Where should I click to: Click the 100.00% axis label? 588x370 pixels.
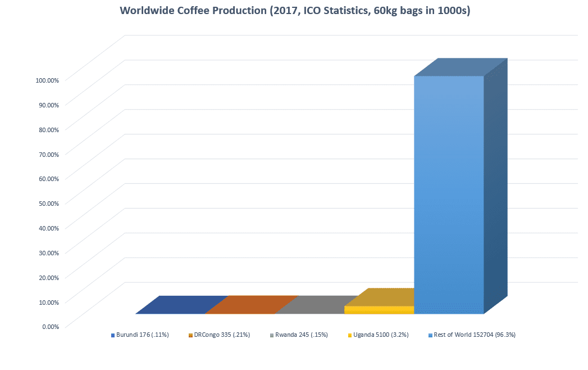47,80
